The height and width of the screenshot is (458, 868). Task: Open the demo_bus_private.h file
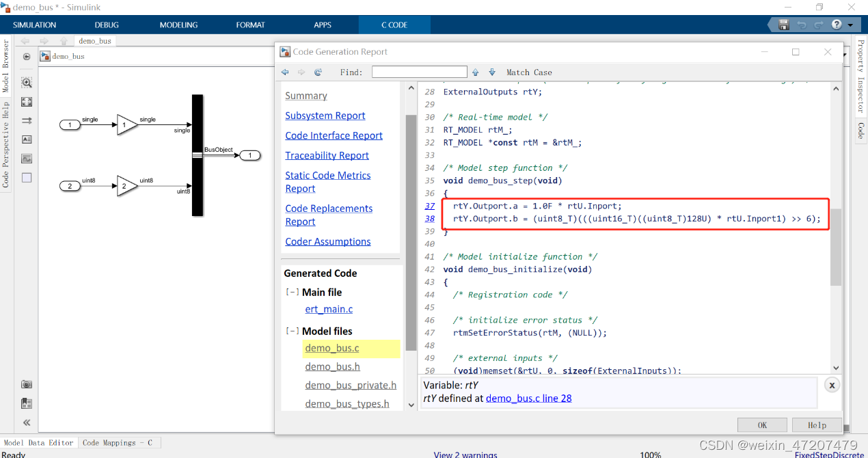(351, 385)
